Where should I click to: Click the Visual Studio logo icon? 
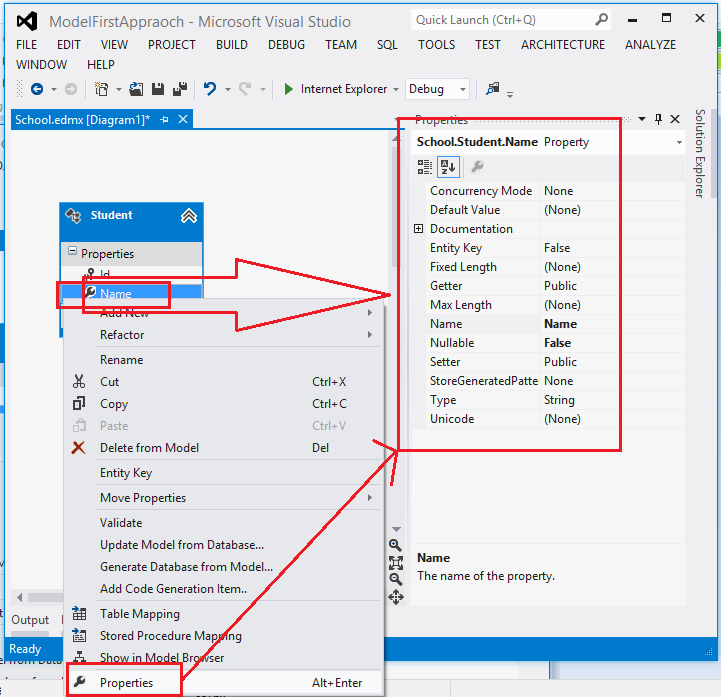click(x=27, y=21)
